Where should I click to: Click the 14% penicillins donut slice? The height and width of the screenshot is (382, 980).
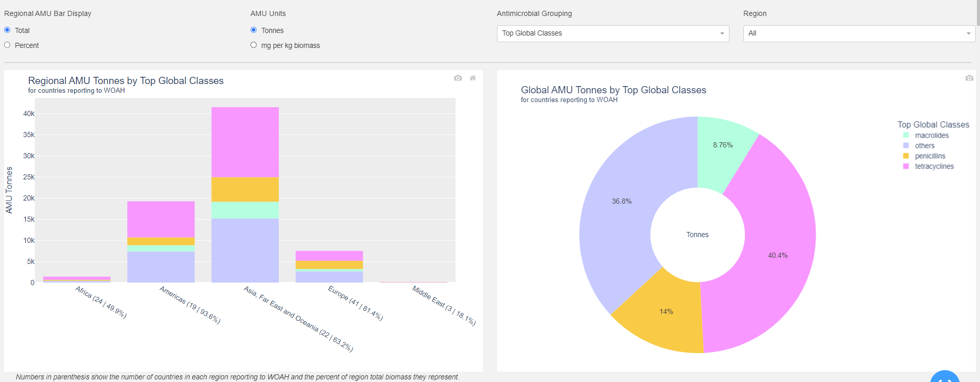[666, 311]
